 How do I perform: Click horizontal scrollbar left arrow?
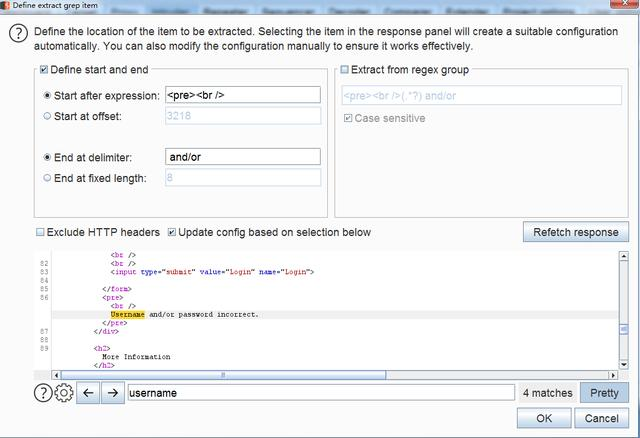point(56,375)
